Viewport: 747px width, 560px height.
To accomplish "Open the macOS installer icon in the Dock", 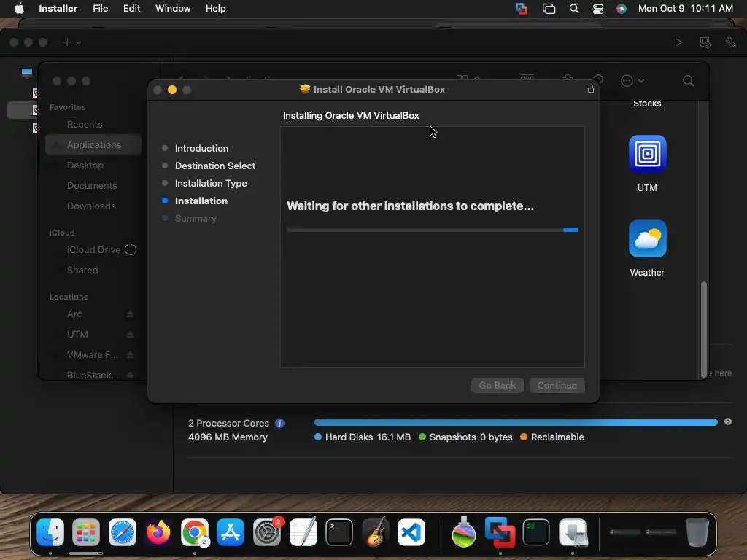I will click(463, 532).
